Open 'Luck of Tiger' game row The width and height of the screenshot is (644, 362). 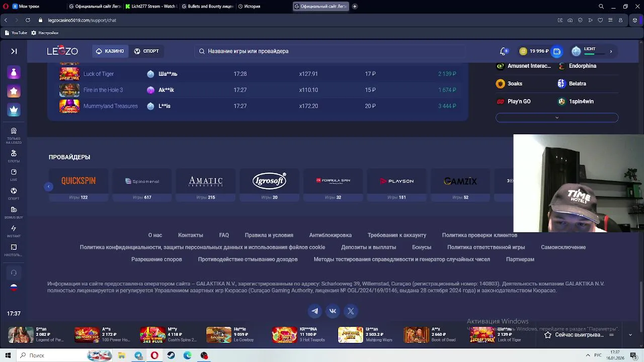pyautogui.click(x=258, y=74)
